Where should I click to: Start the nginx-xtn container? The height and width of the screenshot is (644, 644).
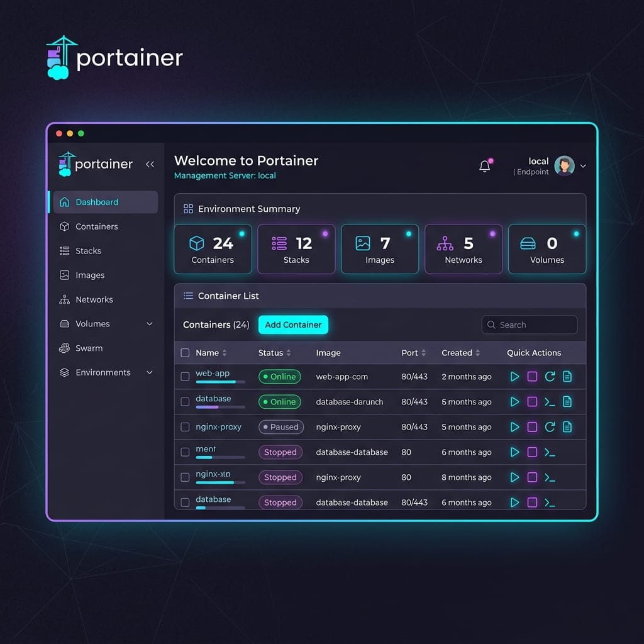coord(514,477)
